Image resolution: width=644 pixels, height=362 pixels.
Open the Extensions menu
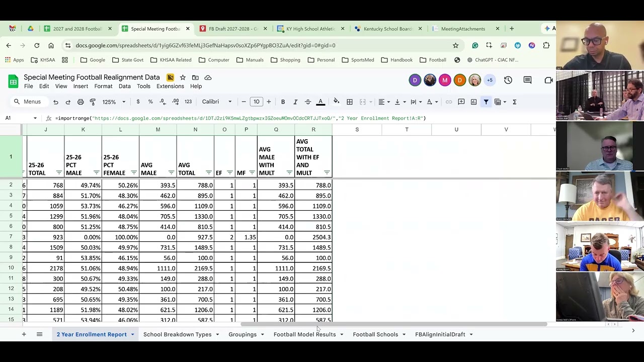pos(170,86)
